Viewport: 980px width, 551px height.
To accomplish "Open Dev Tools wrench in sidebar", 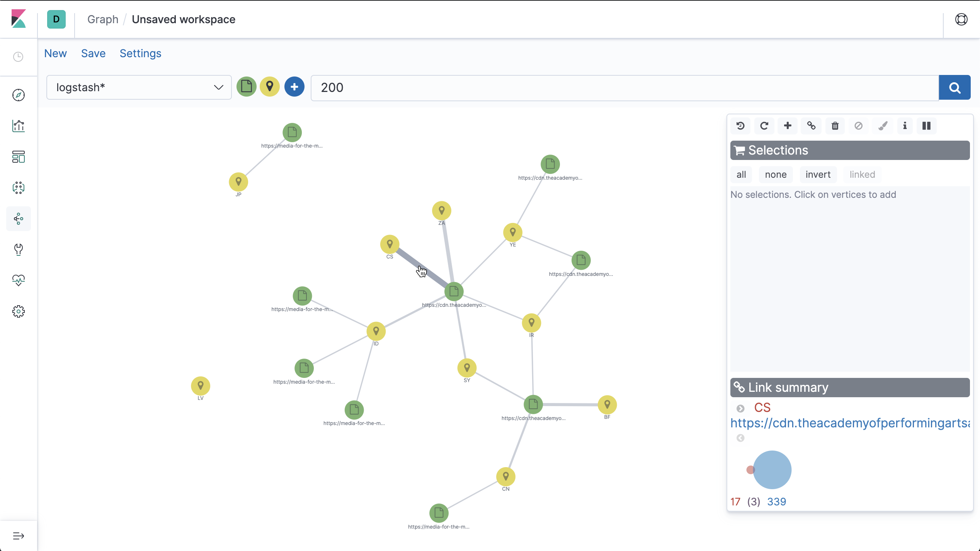I will tap(19, 250).
